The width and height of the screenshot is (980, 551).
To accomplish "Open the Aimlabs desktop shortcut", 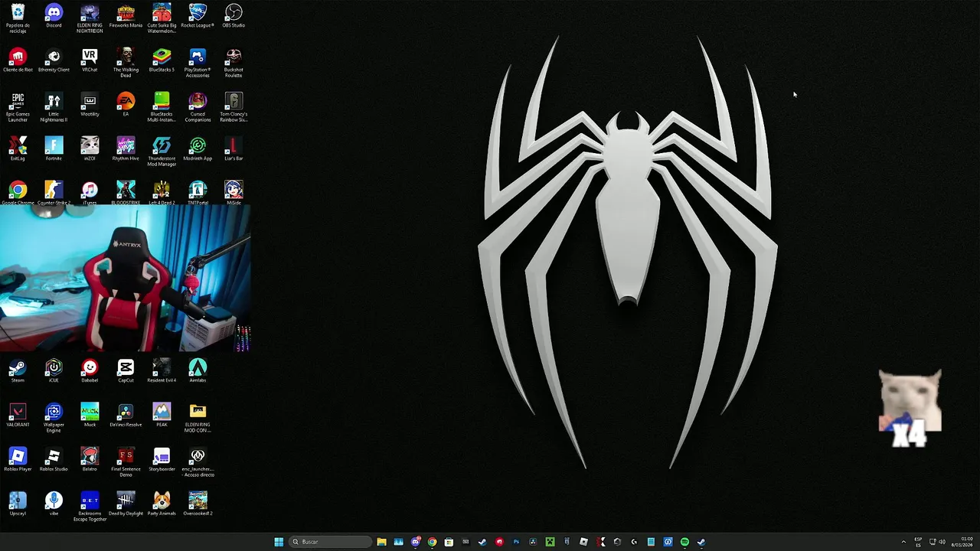I will [198, 371].
